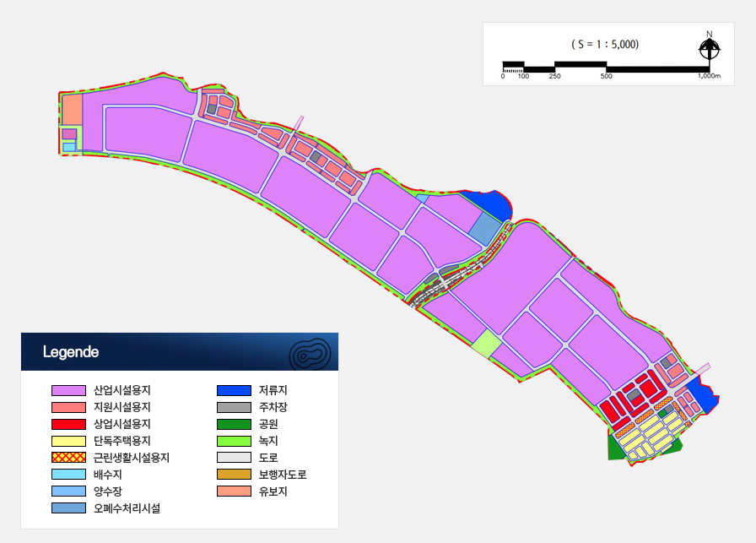This screenshot has height=543, width=756.
Task: Click the Legende header title
Action: tap(71, 352)
